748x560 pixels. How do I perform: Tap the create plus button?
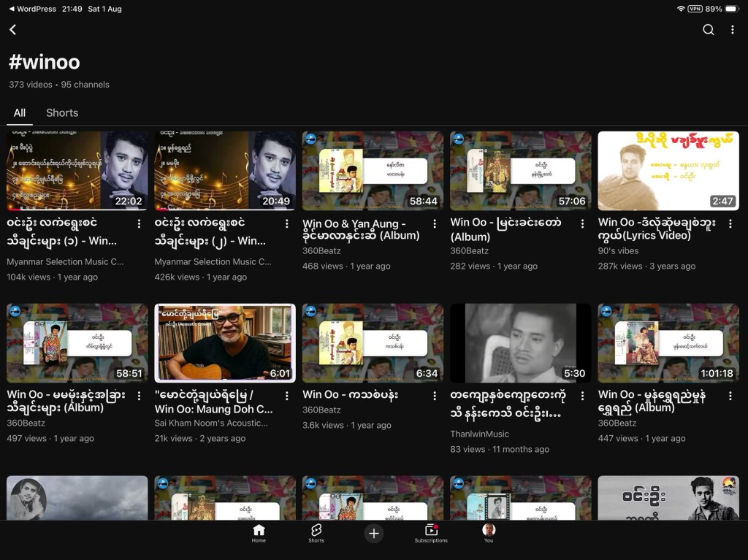tap(373, 533)
